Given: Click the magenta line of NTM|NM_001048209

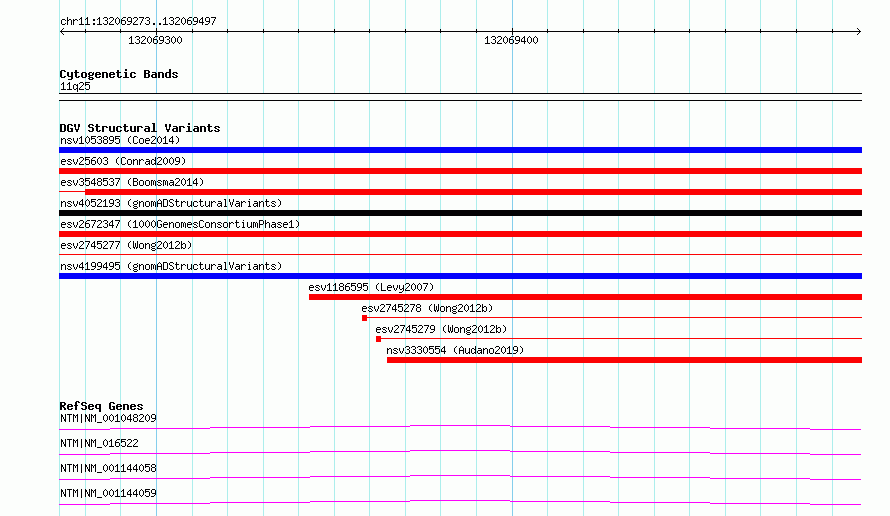Looking at the screenshot, I should [460, 427].
